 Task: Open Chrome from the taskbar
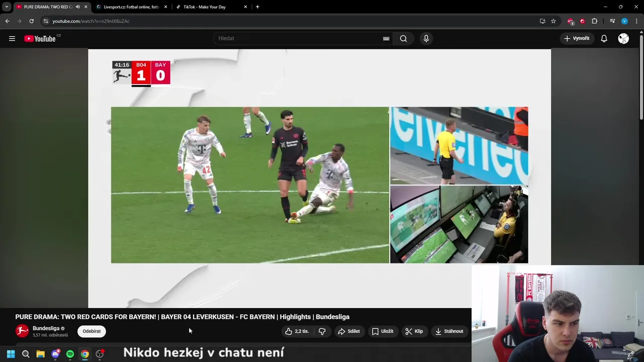point(85,354)
